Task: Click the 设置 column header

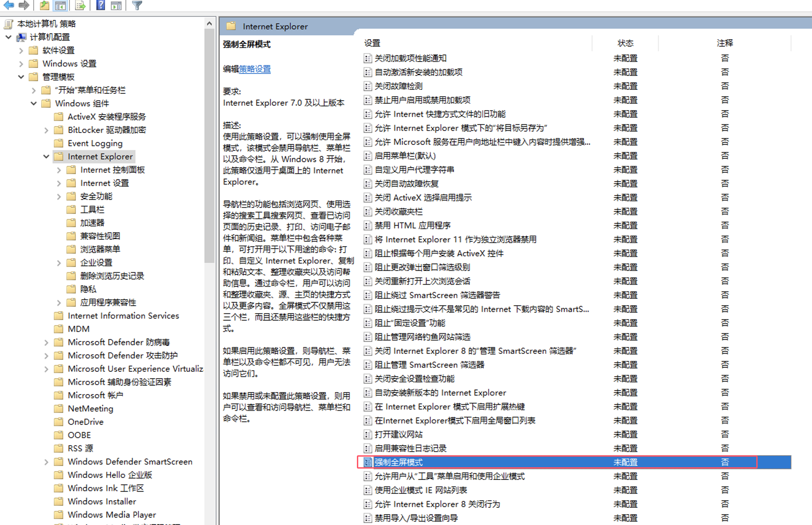Action: click(x=372, y=43)
